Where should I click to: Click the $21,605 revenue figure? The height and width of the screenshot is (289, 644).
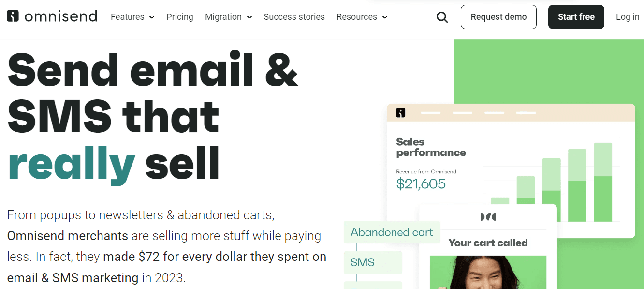pos(421,184)
